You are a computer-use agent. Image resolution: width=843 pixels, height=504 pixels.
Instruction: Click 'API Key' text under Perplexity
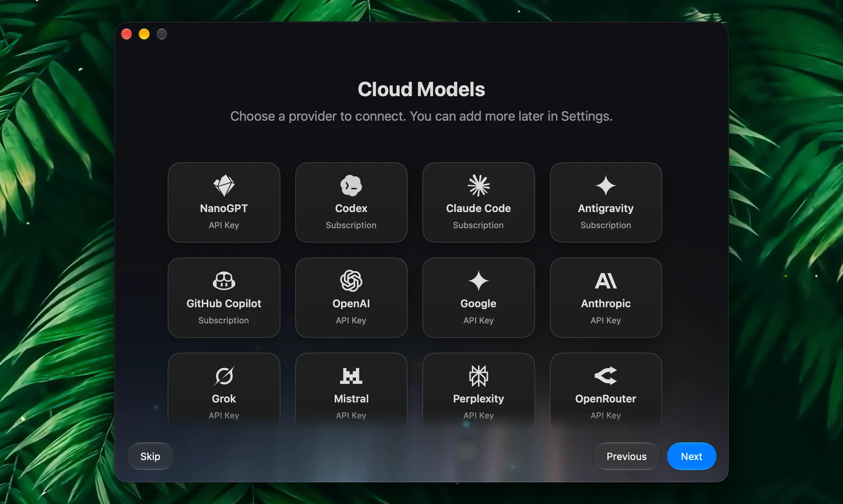(479, 416)
